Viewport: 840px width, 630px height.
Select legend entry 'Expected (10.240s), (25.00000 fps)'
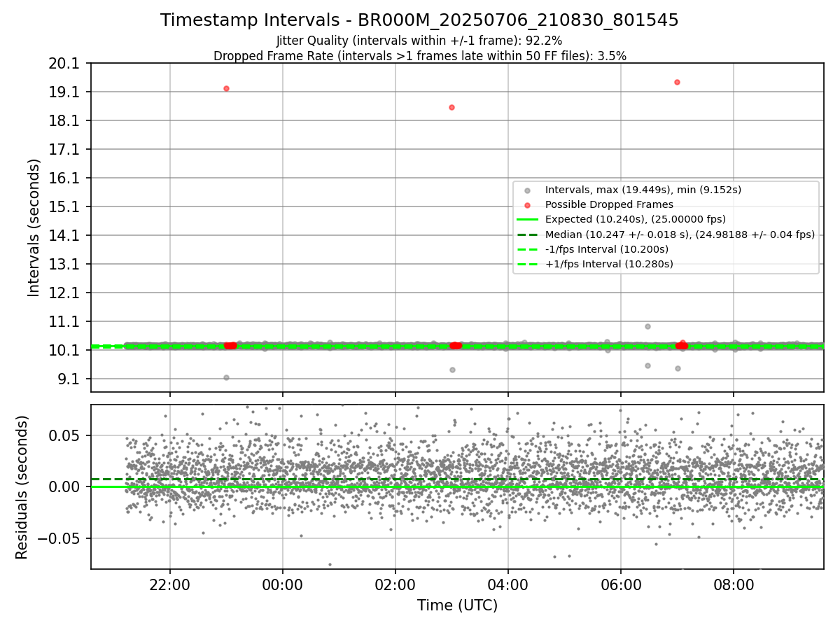tap(636, 219)
